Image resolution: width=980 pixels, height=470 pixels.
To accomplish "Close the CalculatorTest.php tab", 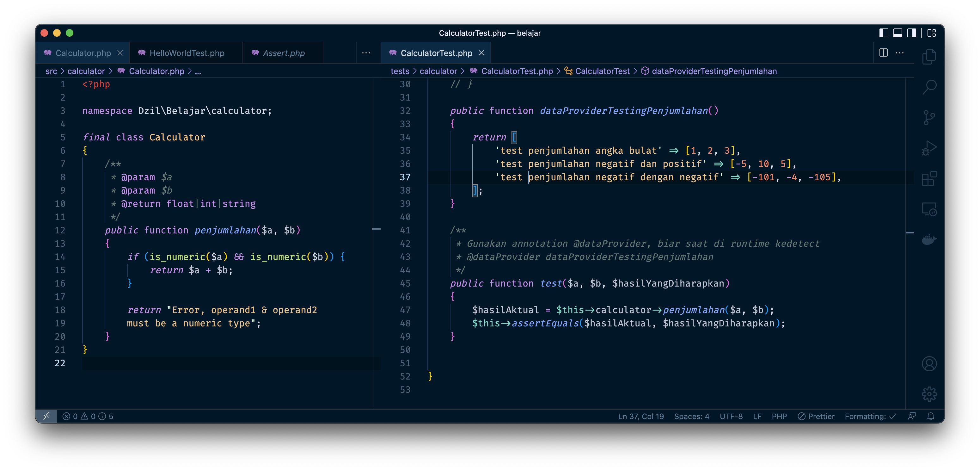I will (481, 53).
